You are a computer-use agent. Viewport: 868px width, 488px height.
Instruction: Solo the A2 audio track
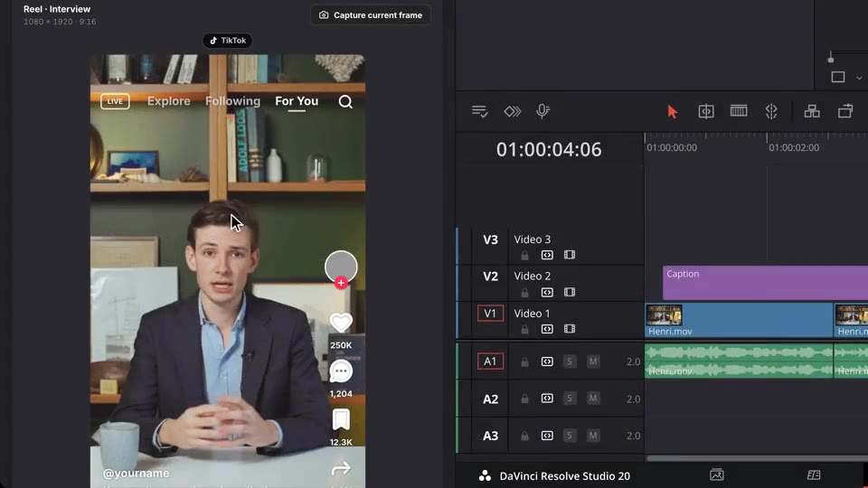[x=569, y=399]
